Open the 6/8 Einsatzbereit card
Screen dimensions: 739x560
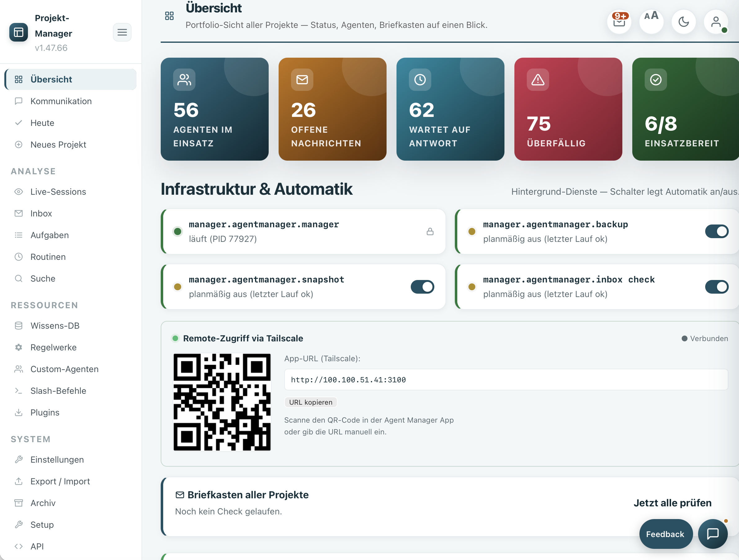pos(686,109)
